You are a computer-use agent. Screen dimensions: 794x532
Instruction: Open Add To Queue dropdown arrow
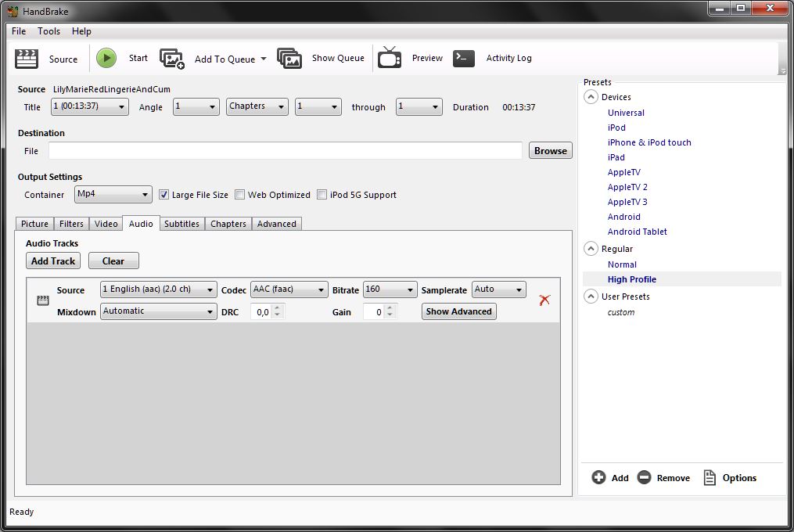coord(264,59)
